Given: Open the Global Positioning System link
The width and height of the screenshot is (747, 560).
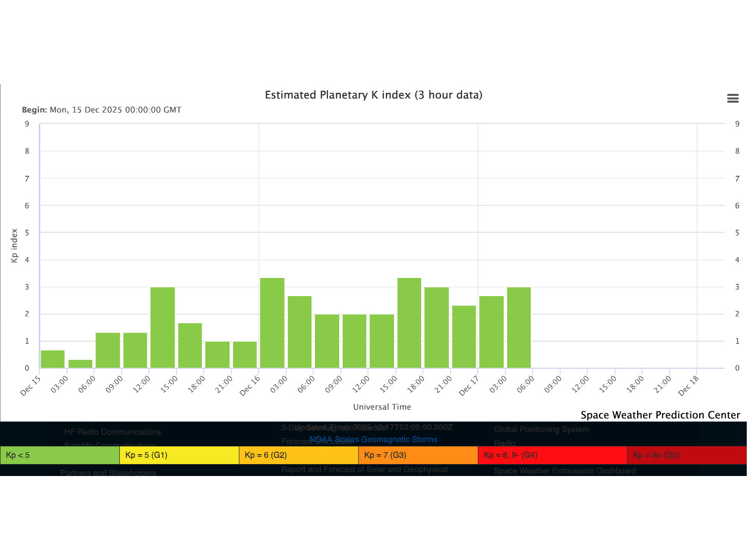Looking at the screenshot, I should (541, 429).
